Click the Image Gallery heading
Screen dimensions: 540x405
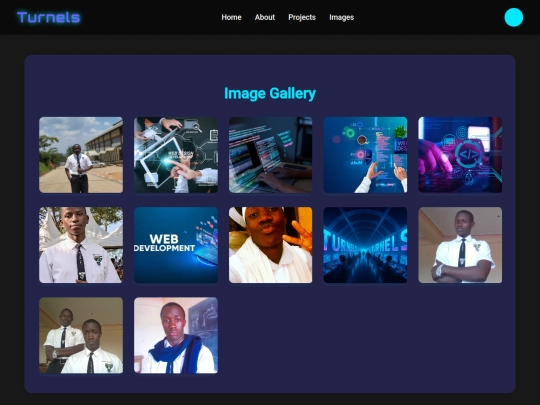click(x=270, y=94)
